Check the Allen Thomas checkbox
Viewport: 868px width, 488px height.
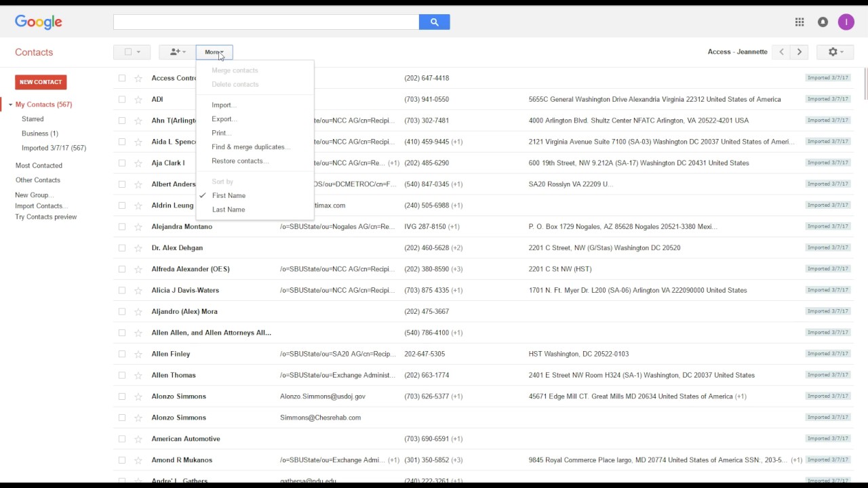122,375
